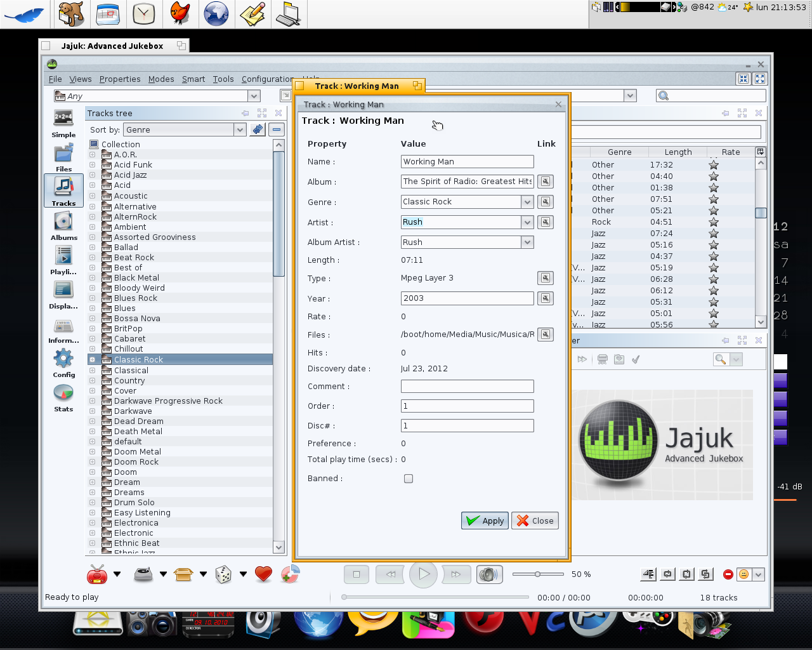
Task: Open the Display perspective
Action: pos(63,294)
